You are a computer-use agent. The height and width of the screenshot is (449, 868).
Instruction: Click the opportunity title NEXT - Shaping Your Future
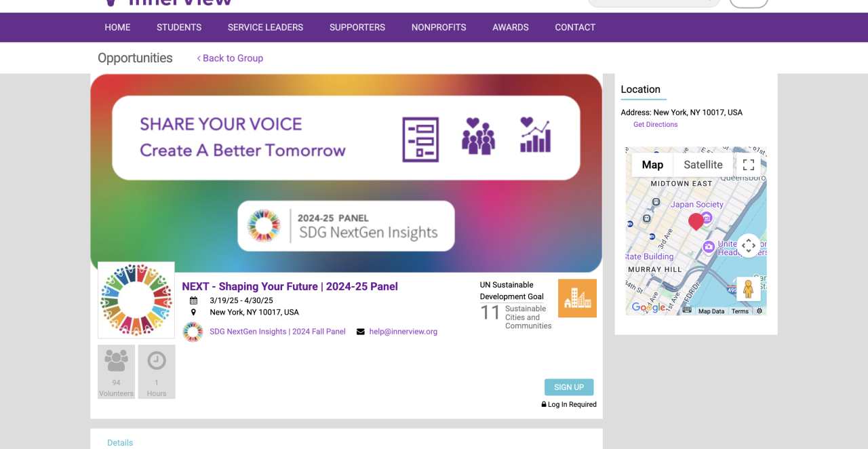pos(290,286)
